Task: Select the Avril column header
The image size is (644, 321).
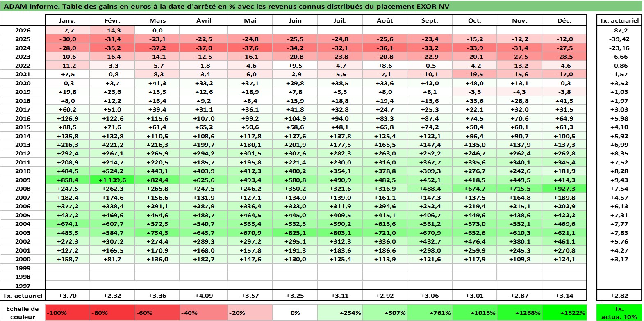Action: click(x=204, y=20)
